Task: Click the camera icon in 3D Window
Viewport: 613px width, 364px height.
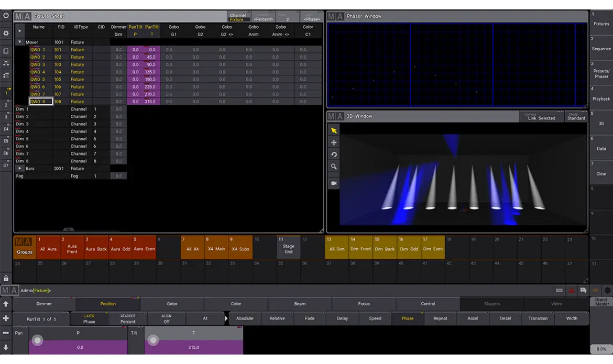Action: point(334,183)
